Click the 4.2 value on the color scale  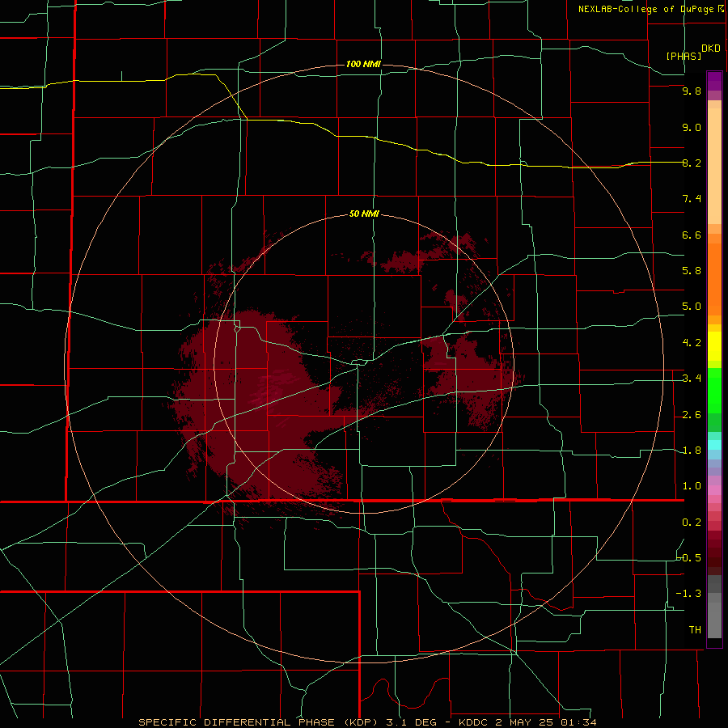(x=692, y=343)
